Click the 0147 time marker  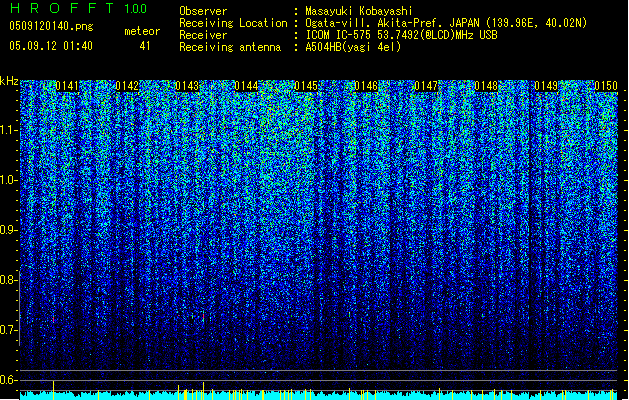[426, 86]
